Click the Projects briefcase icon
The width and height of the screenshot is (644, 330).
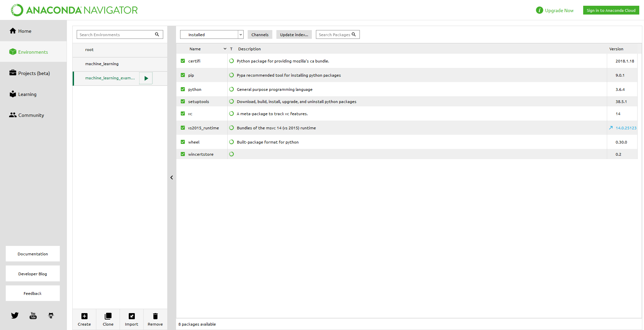[x=13, y=73]
